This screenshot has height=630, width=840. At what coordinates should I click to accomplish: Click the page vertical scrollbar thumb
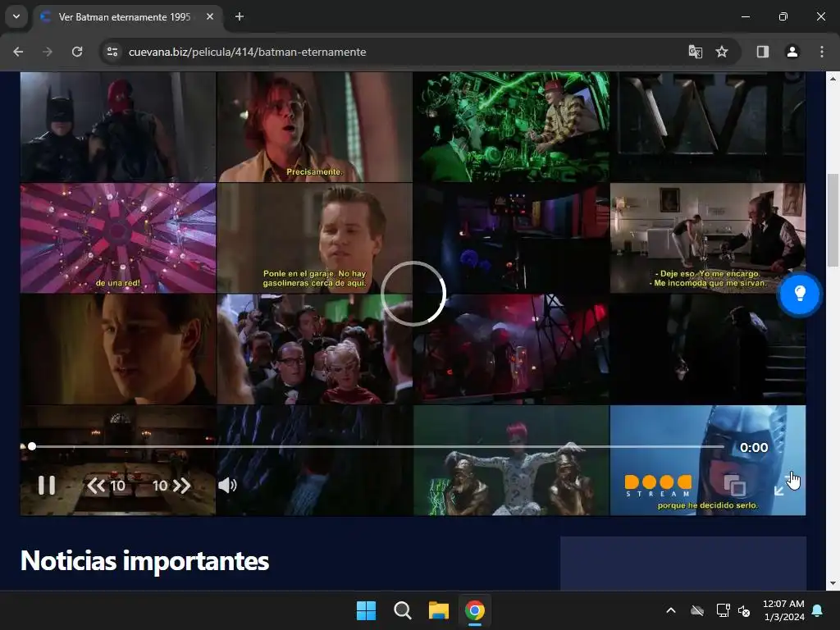[833, 220]
